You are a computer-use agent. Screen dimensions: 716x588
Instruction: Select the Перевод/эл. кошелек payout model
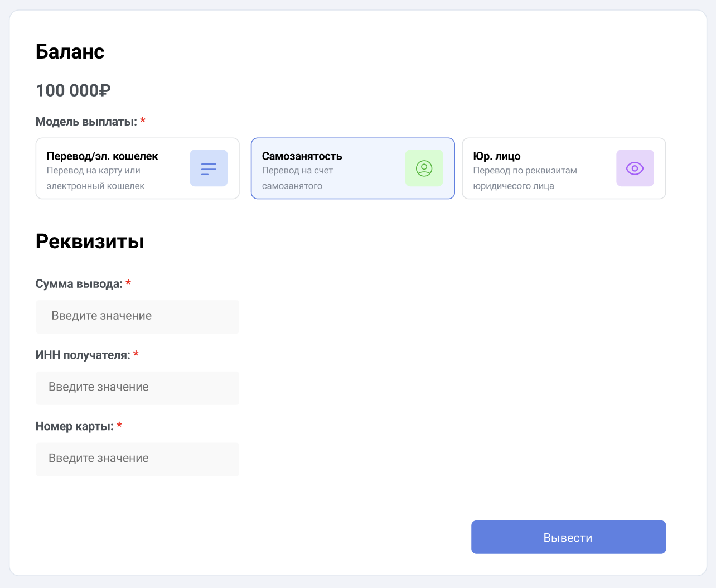click(x=137, y=168)
